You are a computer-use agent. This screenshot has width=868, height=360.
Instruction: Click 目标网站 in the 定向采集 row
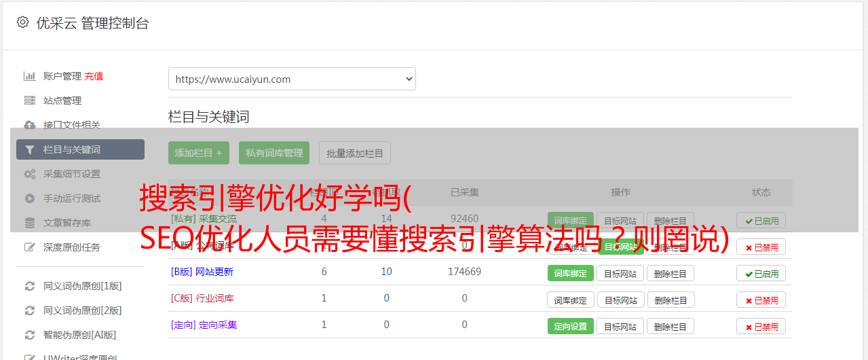620,326
